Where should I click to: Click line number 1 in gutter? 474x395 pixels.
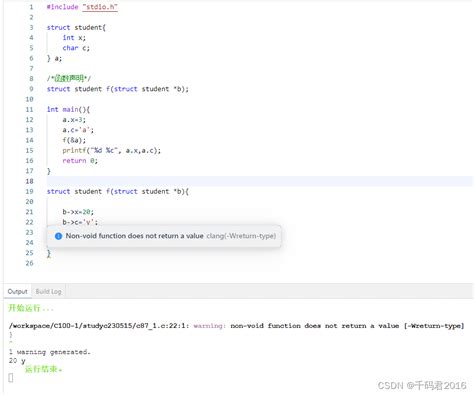[31, 7]
